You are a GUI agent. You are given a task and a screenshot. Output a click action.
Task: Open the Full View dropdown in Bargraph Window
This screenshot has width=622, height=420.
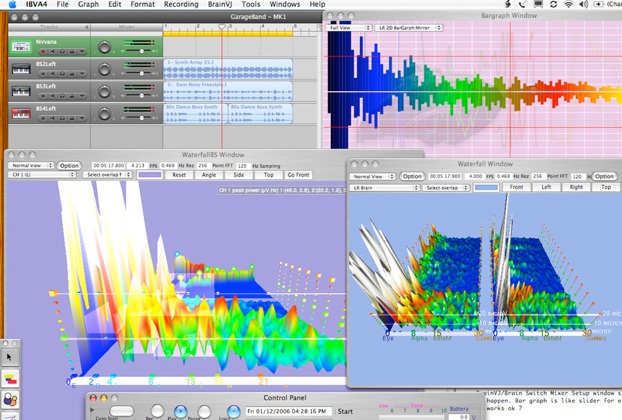pos(349,28)
